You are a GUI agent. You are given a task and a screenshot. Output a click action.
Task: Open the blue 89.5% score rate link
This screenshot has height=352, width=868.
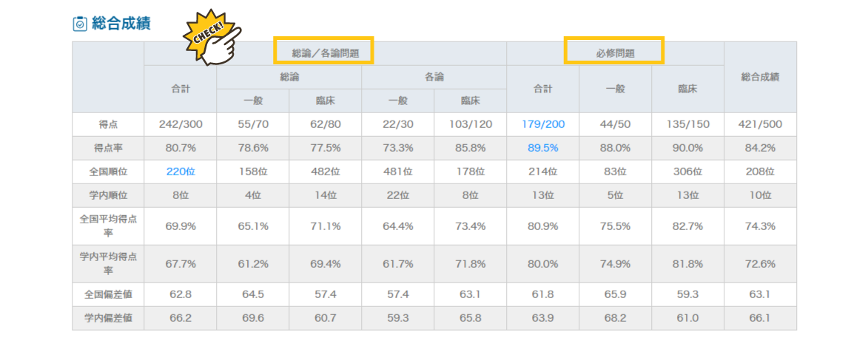tap(543, 149)
